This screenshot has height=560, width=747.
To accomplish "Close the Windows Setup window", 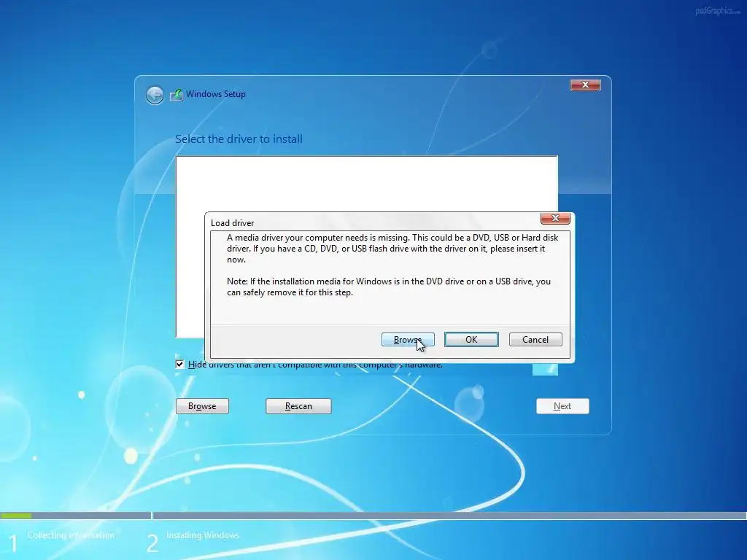I will click(x=585, y=85).
